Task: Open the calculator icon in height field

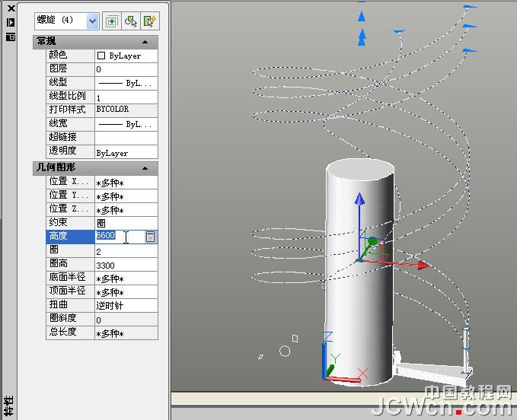Action: [150, 237]
